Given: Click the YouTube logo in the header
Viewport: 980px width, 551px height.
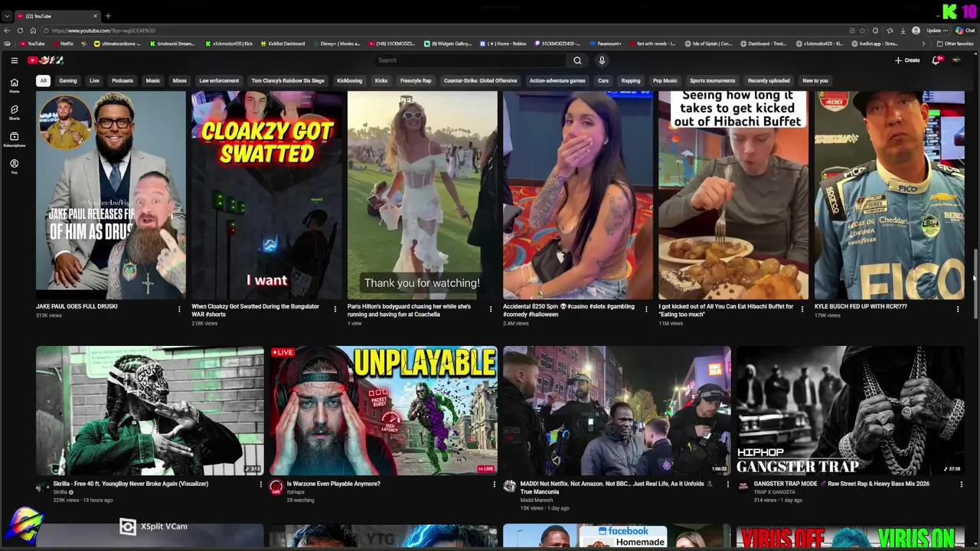Looking at the screenshot, I should pos(46,60).
